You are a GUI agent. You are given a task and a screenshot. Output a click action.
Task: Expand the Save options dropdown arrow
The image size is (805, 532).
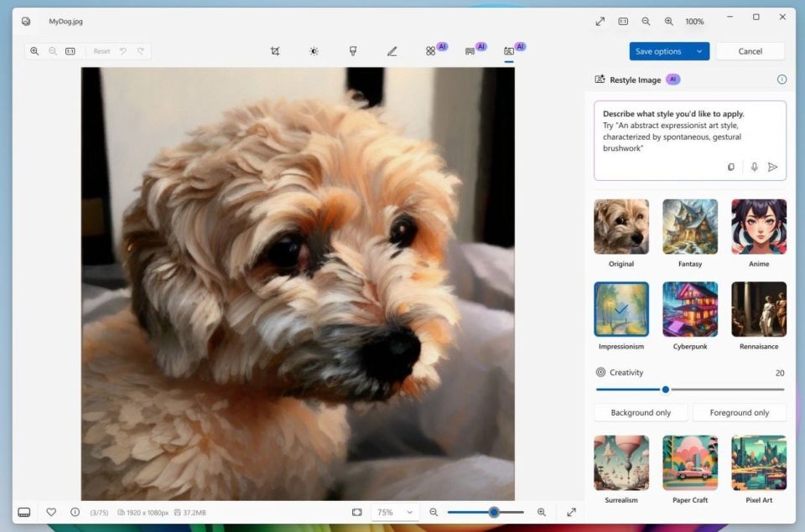click(x=699, y=51)
